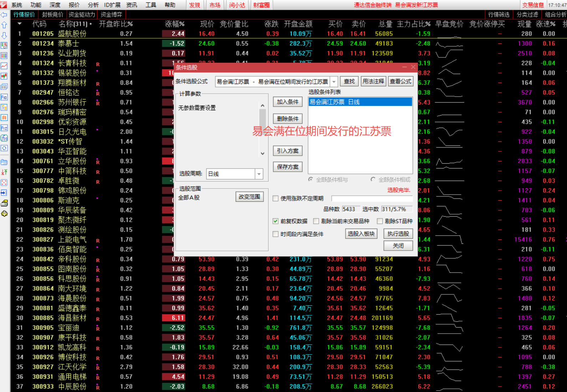Open the quote list icon below the arrows
Screen dimensions: 567x392
(x=4, y=46)
